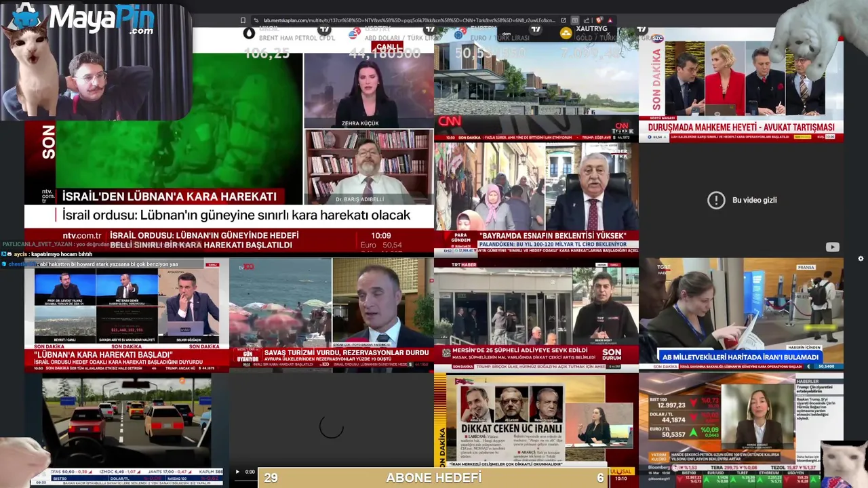Click the YouTube logo on hidden video
This screenshot has height=488, width=868.
tap(832, 247)
